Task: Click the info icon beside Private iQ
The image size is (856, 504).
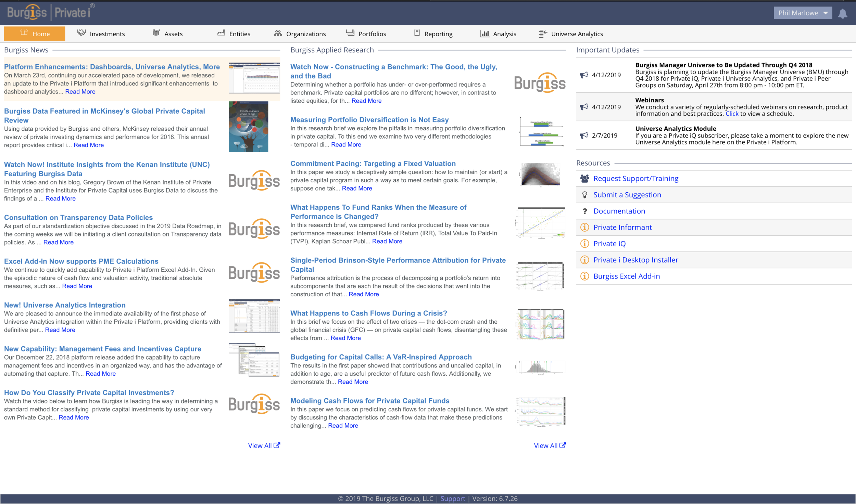Action: 584,244
